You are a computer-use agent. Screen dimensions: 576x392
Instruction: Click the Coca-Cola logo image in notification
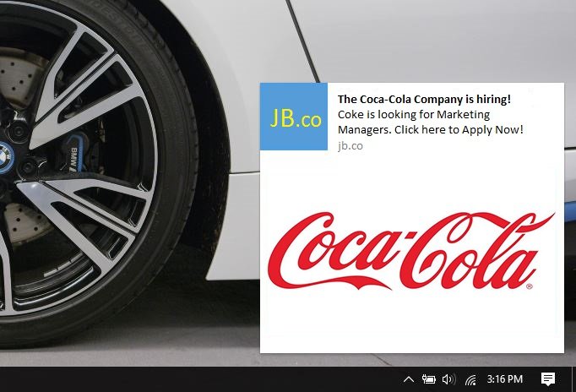411,251
